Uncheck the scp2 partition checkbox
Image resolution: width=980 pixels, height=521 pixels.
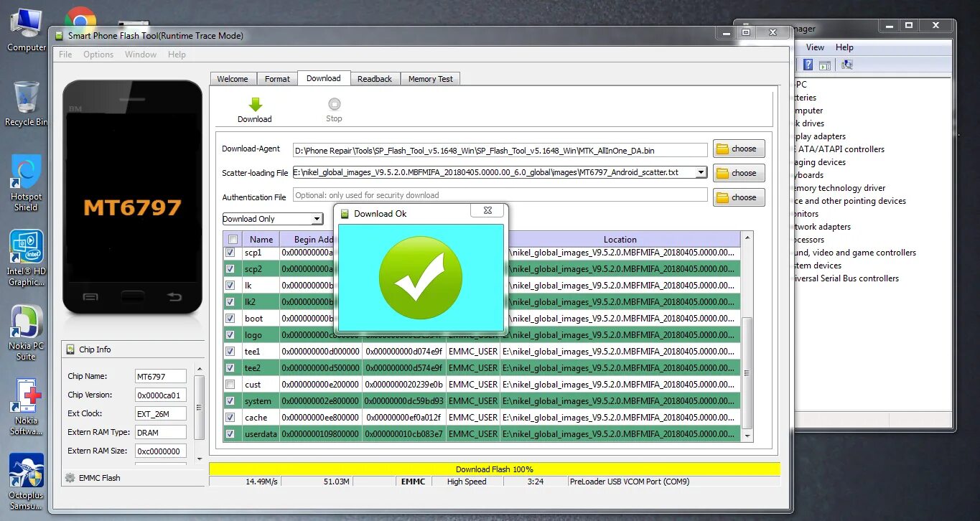pos(230,269)
